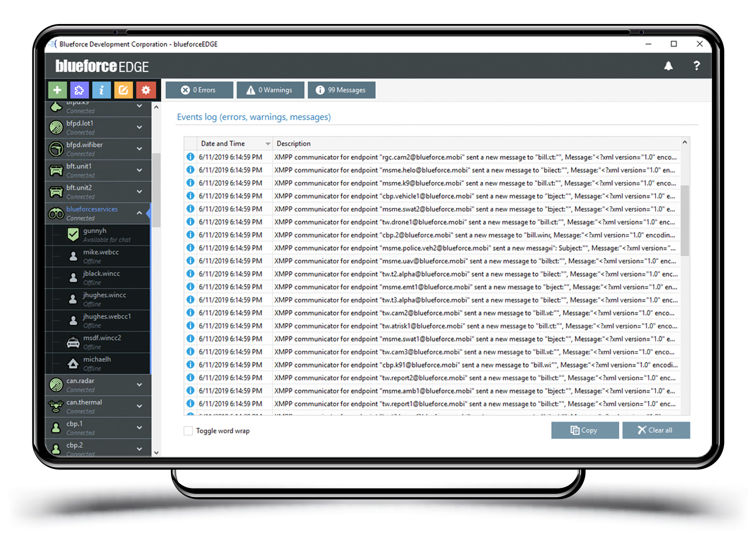Click the bft.unit1 vehicle icon

[56, 170]
